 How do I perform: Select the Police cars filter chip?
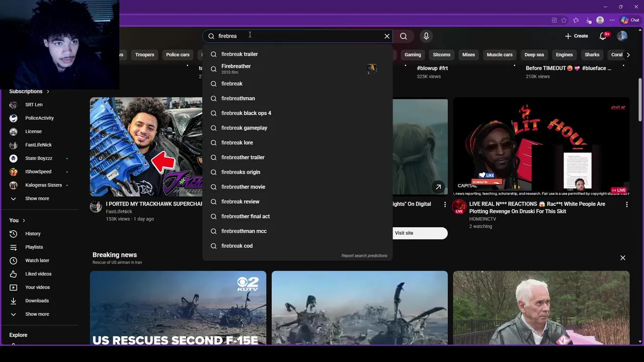coord(178,55)
